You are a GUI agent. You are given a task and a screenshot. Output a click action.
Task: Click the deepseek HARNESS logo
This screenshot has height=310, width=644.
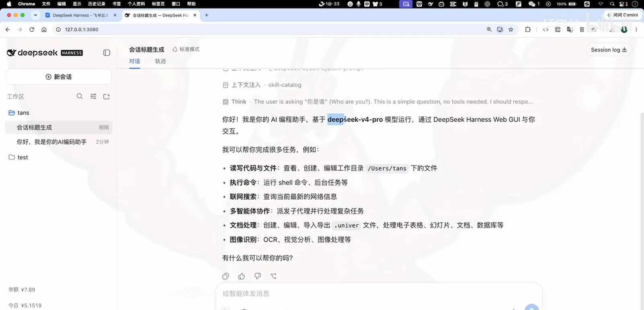coord(45,53)
